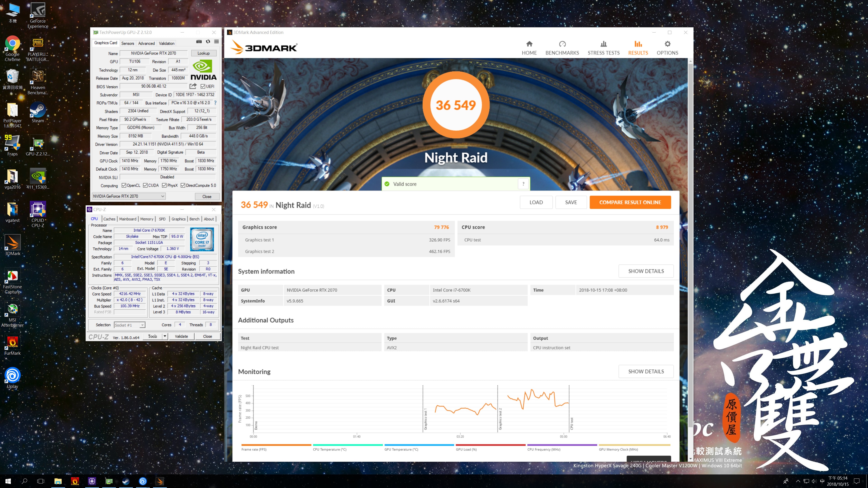Click the SAVE result button
This screenshot has height=488, width=868.
(x=571, y=202)
